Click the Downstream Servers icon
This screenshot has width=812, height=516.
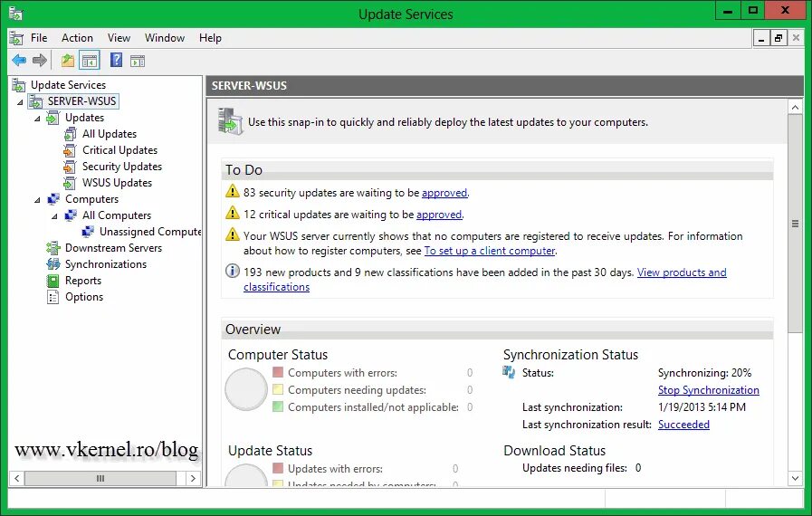click(53, 248)
